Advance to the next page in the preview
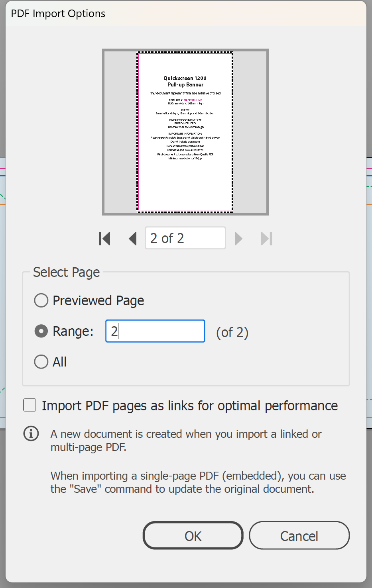 click(x=238, y=239)
